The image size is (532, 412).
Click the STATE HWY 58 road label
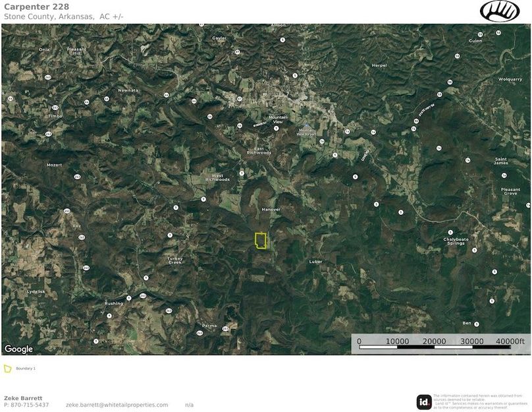click(427, 111)
